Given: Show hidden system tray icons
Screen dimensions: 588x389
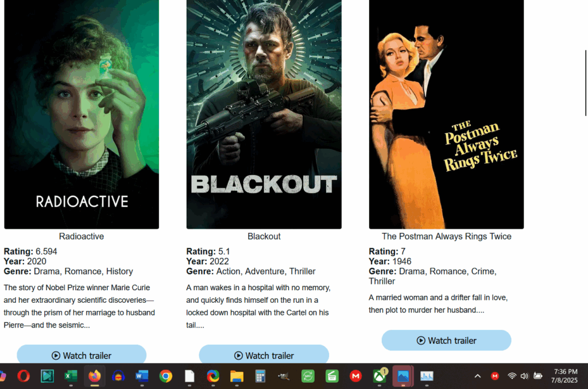Looking at the screenshot, I should tap(477, 375).
